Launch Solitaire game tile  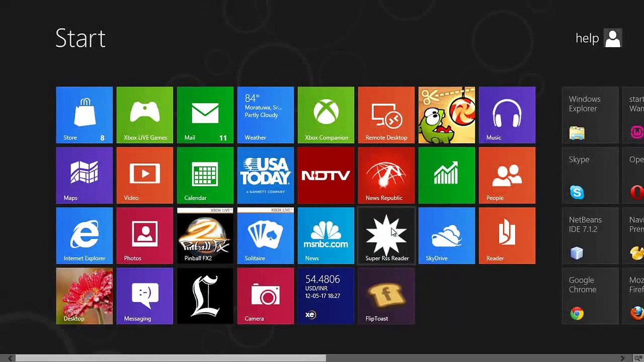click(x=265, y=236)
